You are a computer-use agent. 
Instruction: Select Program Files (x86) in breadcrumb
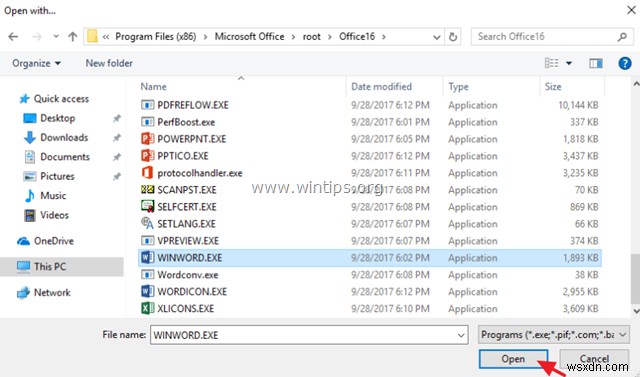click(x=156, y=37)
